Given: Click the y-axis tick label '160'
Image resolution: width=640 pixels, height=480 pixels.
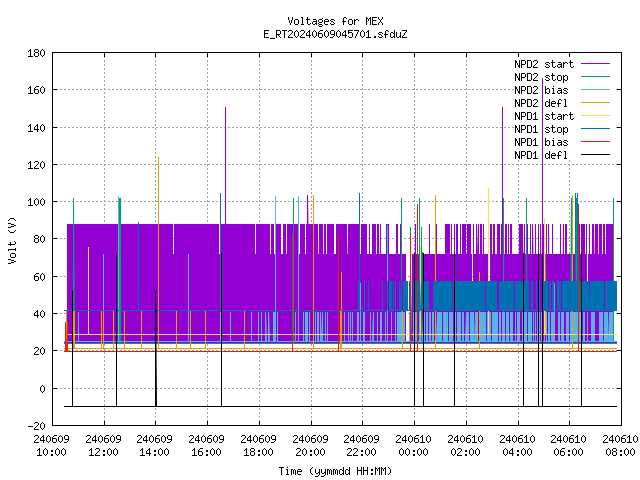Looking at the screenshot, I should pos(36,90).
